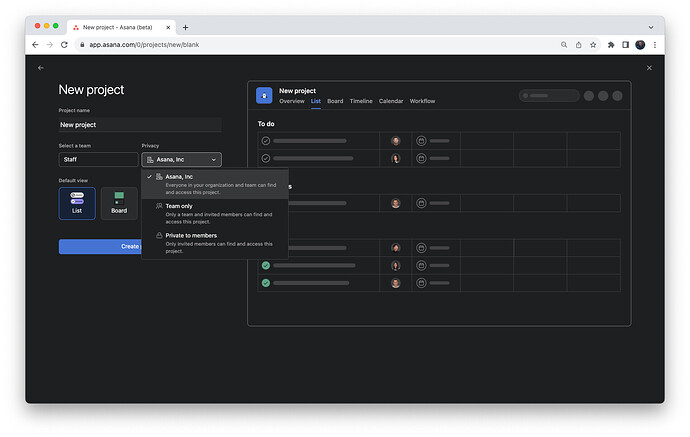Click the due date calendar icon in the first To do row
The width and height of the screenshot is (690, 437).
pos(421,141)
